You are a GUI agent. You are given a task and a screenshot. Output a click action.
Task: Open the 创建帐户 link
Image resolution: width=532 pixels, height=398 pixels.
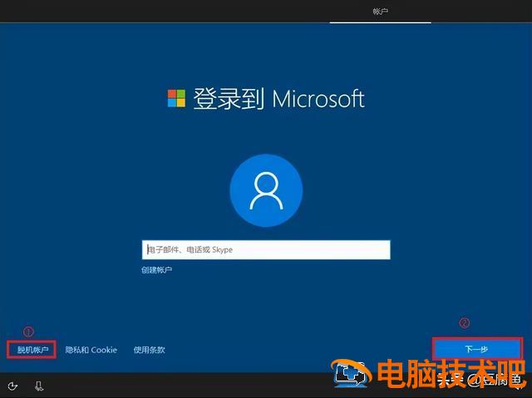pyautogui.click(x=156, y=270)
